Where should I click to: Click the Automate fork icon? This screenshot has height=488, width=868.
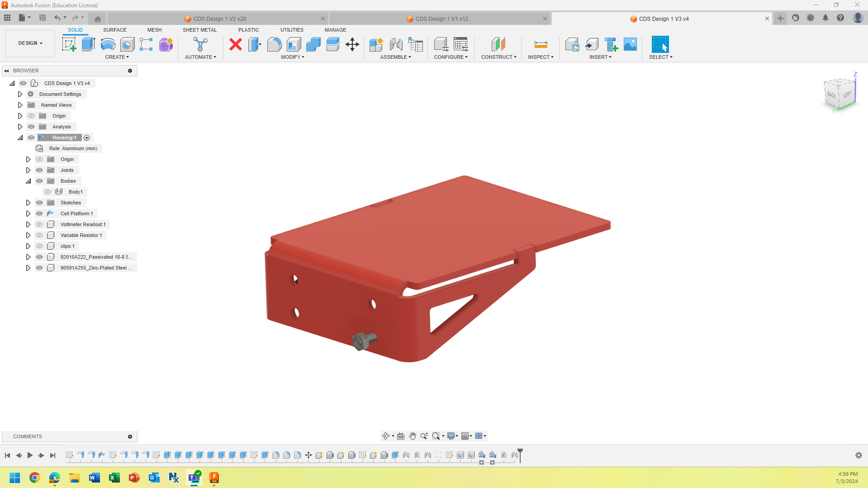[200, 44]
